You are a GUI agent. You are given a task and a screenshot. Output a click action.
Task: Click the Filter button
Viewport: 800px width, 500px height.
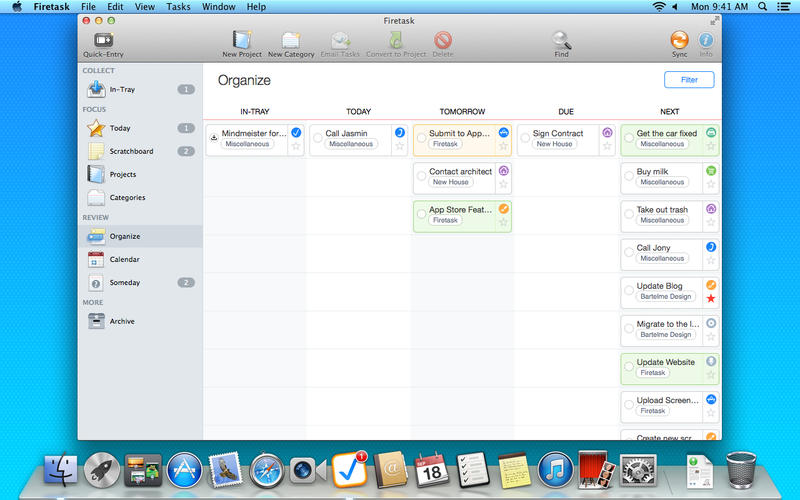click(689, 79)
